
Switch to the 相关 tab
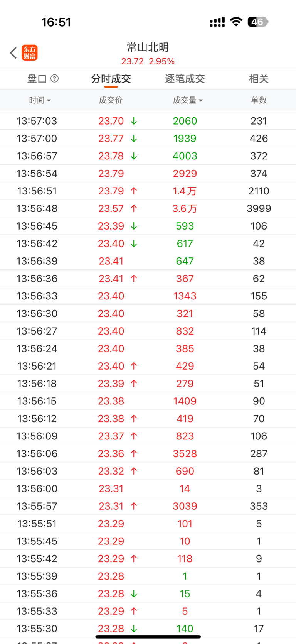(x=259, y=79)
